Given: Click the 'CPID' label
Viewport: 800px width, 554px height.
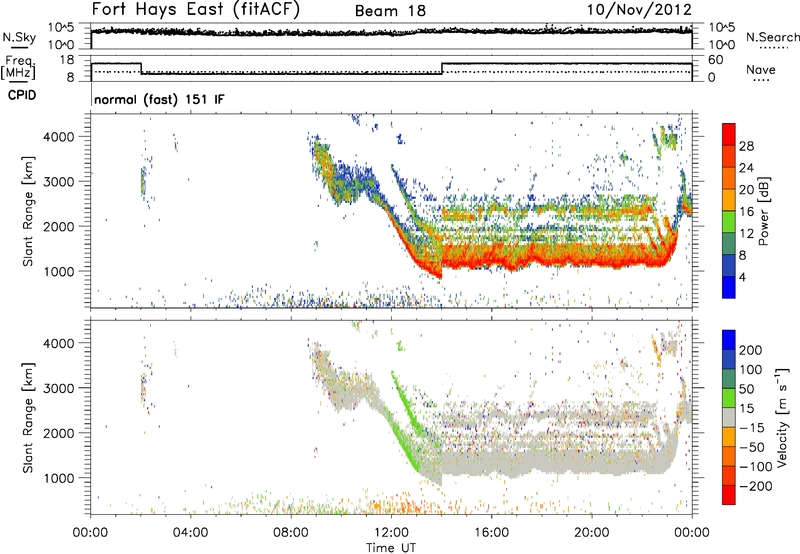Looking at the screenshot, I should [x=22, y=95].
